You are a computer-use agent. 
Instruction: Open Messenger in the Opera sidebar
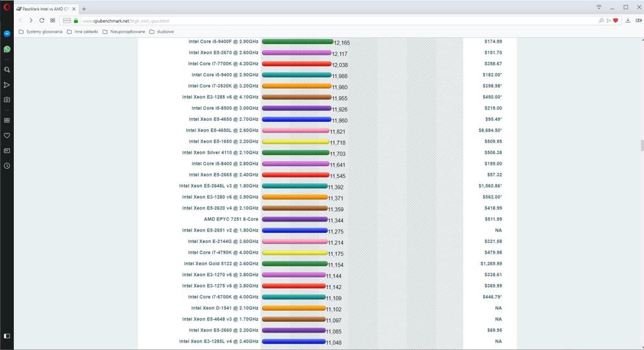[6, 34]
